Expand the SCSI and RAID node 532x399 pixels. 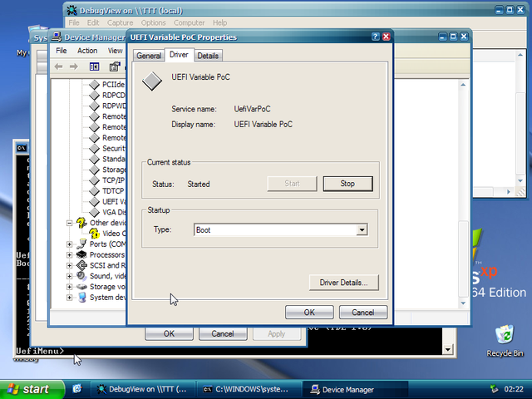pyautogui.click(x=69, y=265)
